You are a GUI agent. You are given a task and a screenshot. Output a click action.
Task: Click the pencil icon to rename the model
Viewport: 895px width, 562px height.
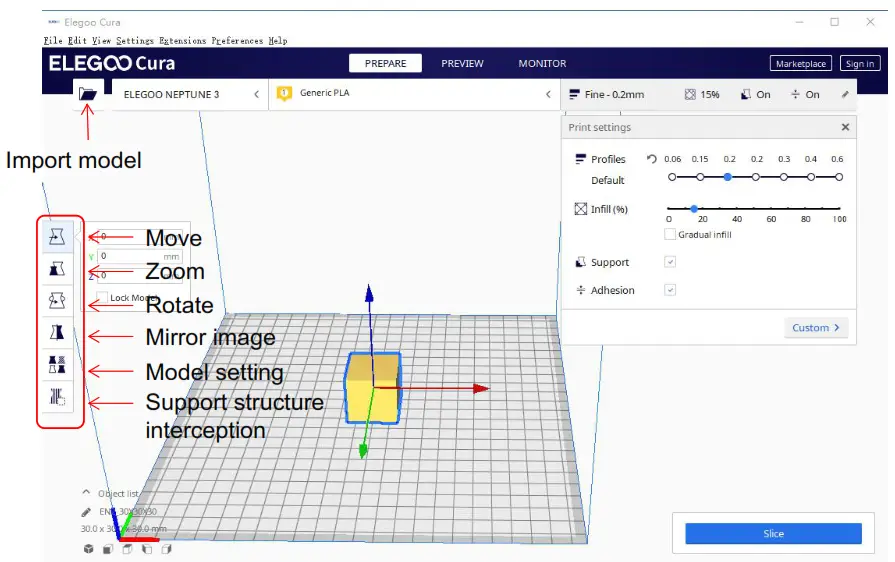tap(86, 512)
